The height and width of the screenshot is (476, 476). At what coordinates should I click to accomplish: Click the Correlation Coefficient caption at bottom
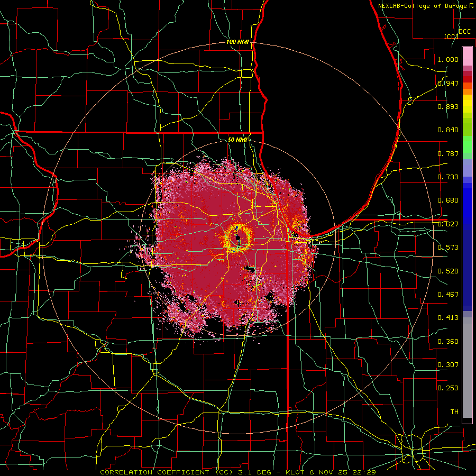[x=238, y=472]
